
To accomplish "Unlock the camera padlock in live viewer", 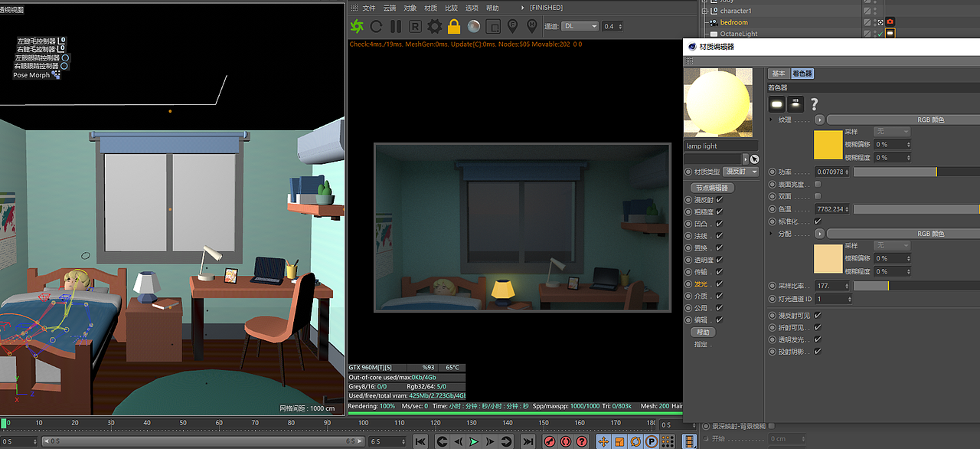I will (453, 25).
